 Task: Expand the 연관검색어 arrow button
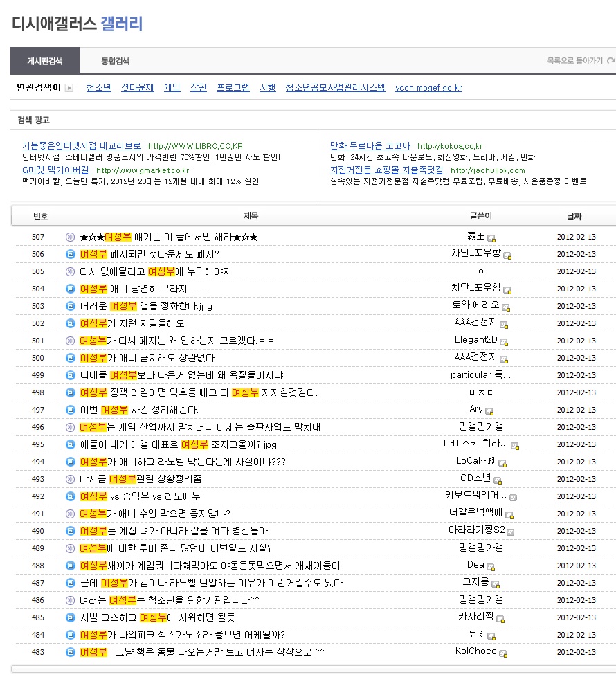(69, 88)
